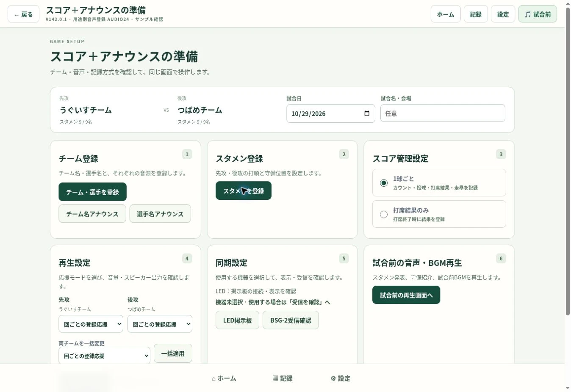This screenshot has height=392, width=571.
Task: Open the calendar picker icon for 試合日
Action: tap(367, 113)
